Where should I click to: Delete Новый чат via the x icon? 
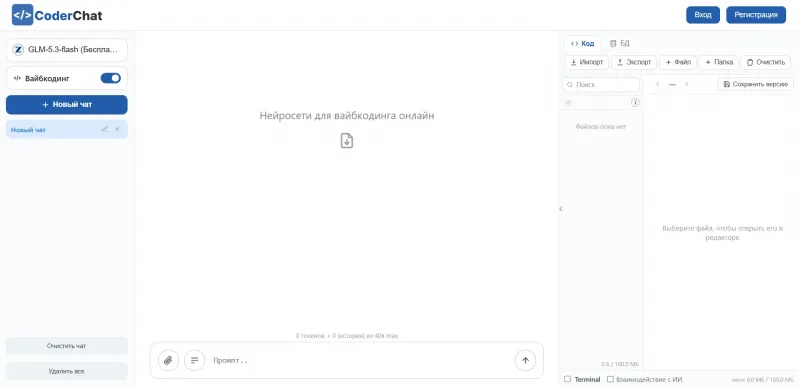click(x=117, y=130)
